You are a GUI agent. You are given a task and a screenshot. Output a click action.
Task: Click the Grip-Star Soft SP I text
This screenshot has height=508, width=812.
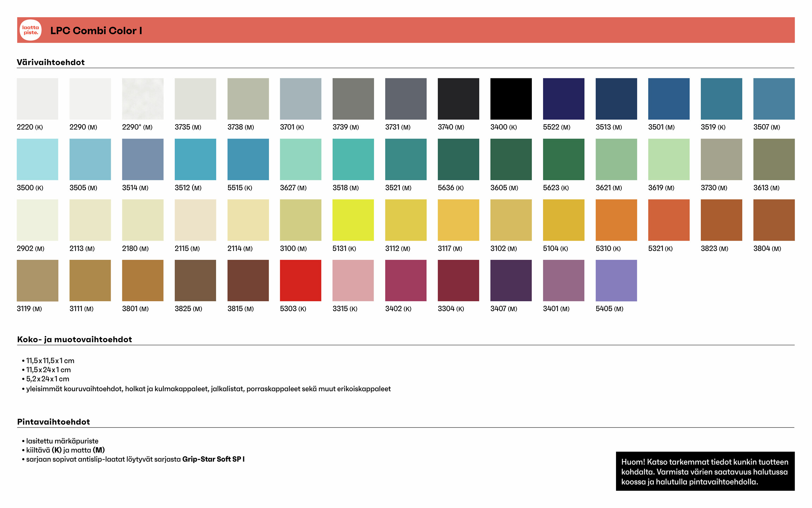coord(213,459)
